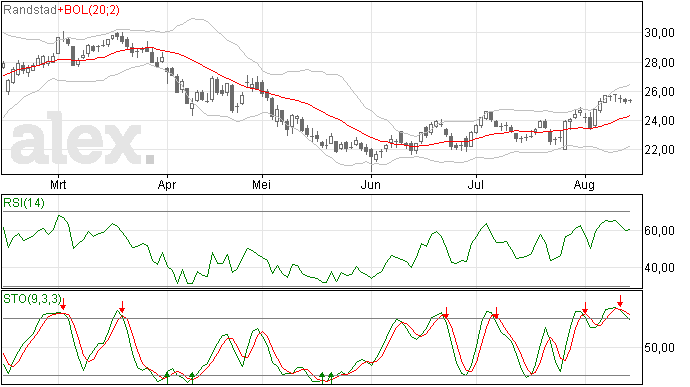The image size is (690, 387).
Task: Click the Randstad chart title
Action: pos(30,10)
